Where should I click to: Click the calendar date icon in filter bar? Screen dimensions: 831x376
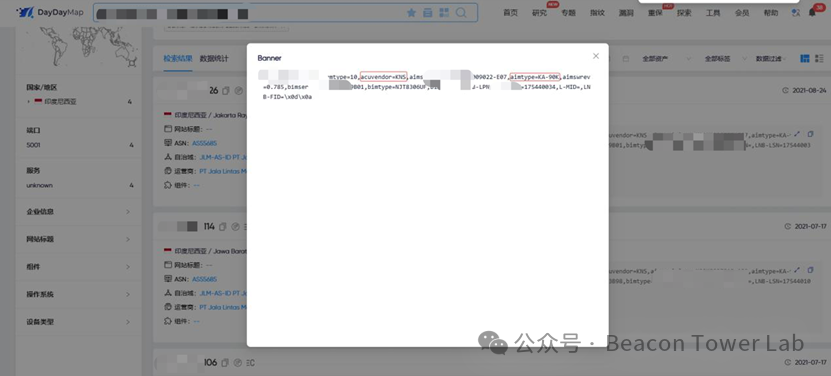626,59
